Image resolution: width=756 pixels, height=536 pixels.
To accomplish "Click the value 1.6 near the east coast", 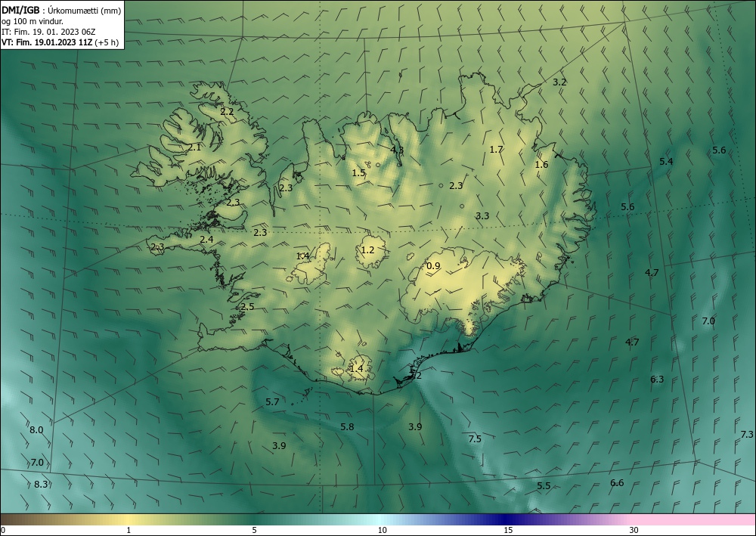I will (541, 164).
